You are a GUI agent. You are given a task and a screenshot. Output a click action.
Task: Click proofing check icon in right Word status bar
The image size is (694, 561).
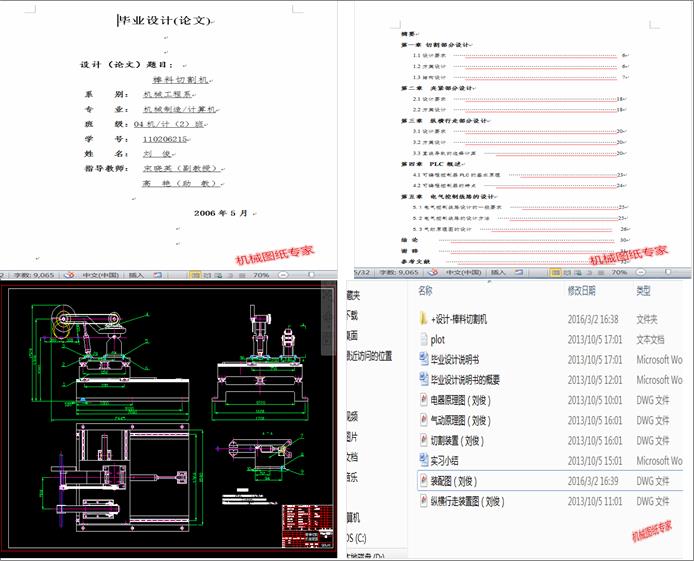click(433, 273)
